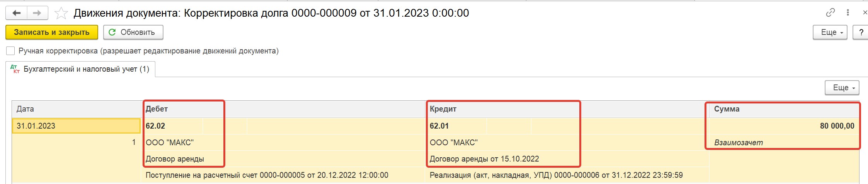Copy link using chain icon
Image resolution: width=868 pixels, height=184 pixels.
[830, 13]
